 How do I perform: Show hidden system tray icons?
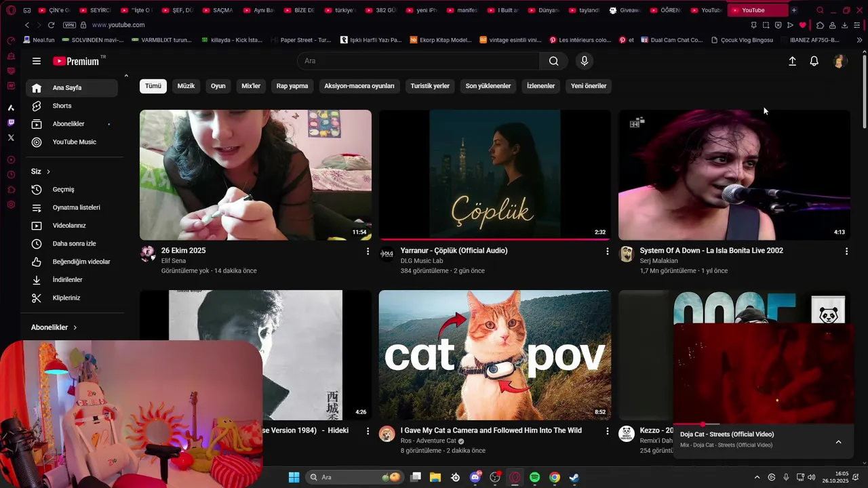coord(757,477)
